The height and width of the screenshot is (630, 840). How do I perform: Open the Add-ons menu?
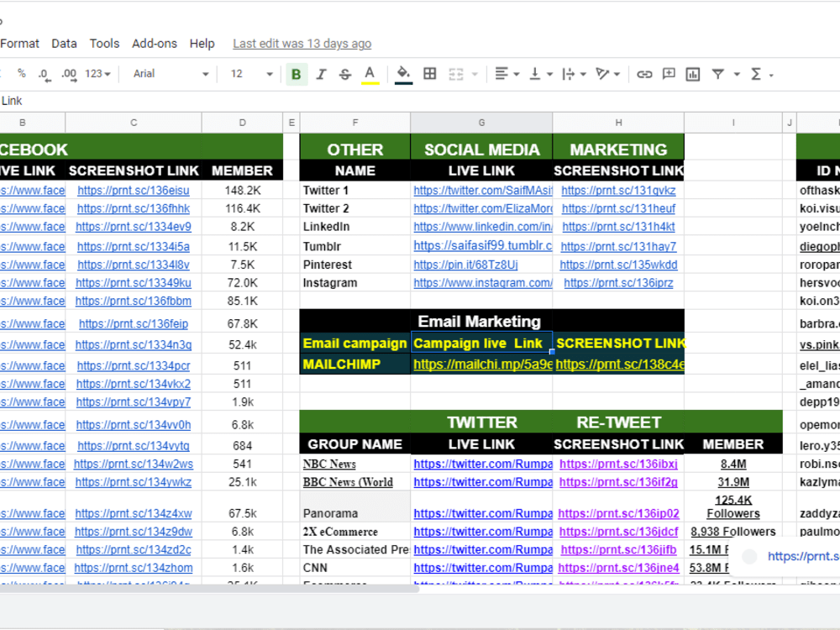click(x=155, y=44)
